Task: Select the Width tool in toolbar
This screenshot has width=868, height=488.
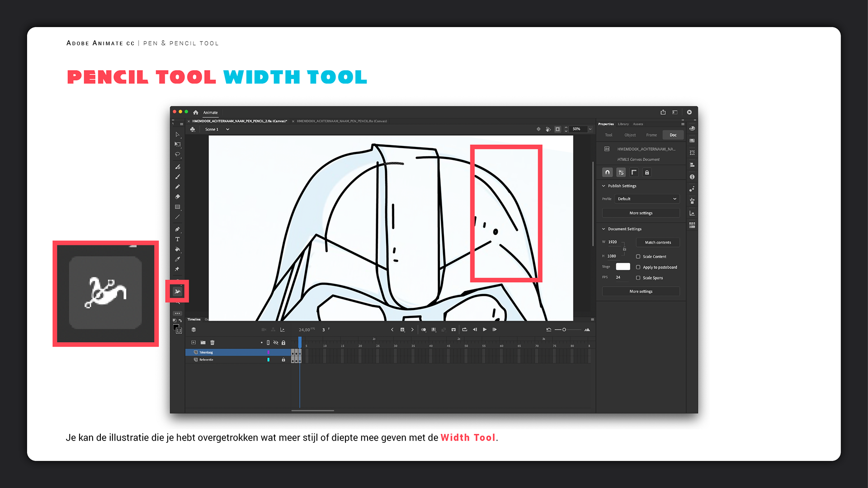Action: 177,291
